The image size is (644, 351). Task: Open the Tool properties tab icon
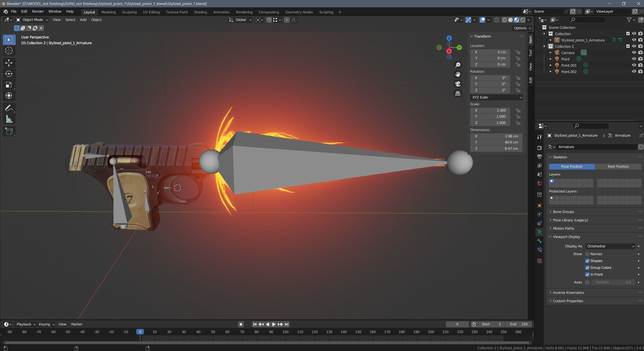click(539, 137)
